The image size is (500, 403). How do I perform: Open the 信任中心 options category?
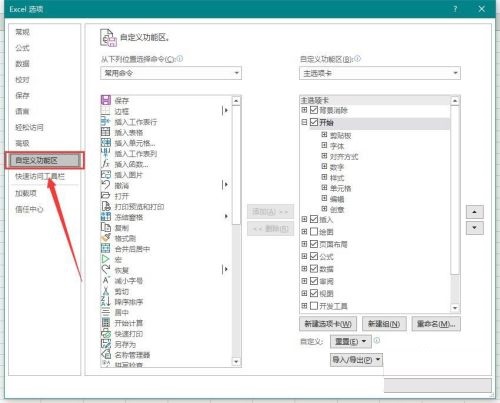click(x=29, y=209)
